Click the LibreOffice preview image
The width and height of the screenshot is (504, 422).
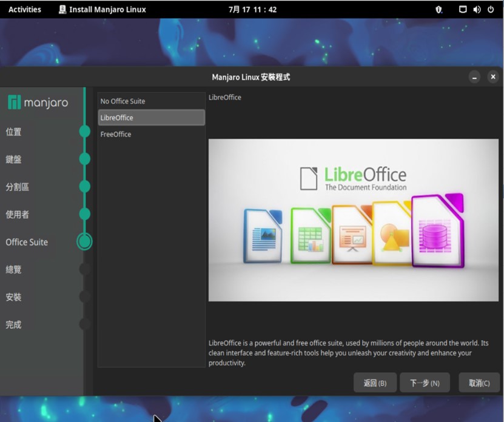coord(353,220)
